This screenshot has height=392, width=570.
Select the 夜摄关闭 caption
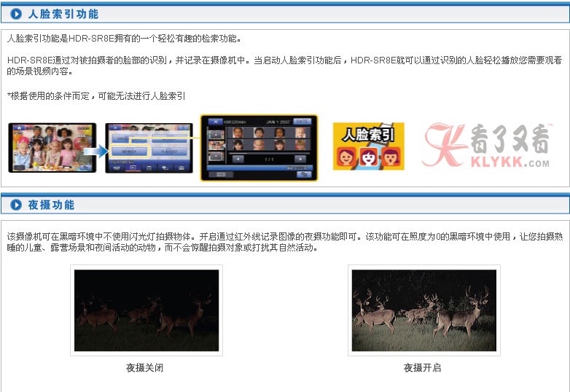(144, 368)
